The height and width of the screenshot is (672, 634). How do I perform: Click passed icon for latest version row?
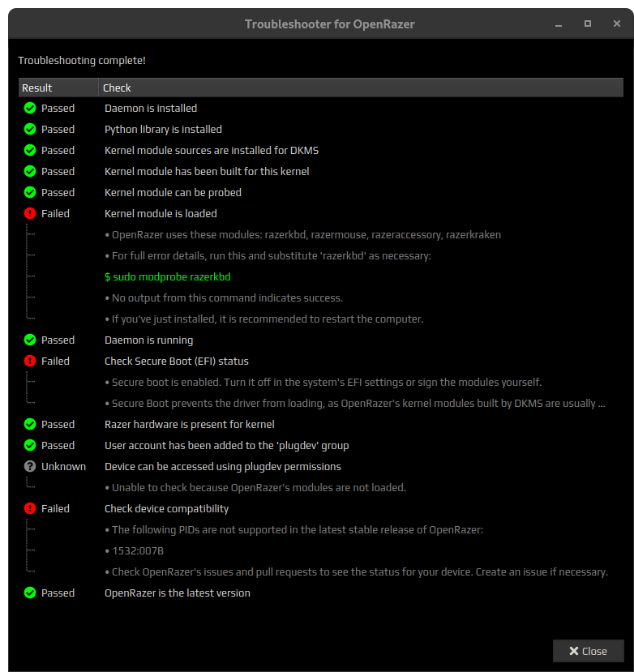coord(30,593)
